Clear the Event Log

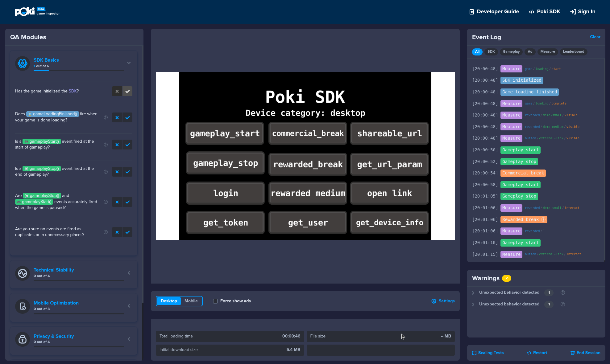point(595,37)
